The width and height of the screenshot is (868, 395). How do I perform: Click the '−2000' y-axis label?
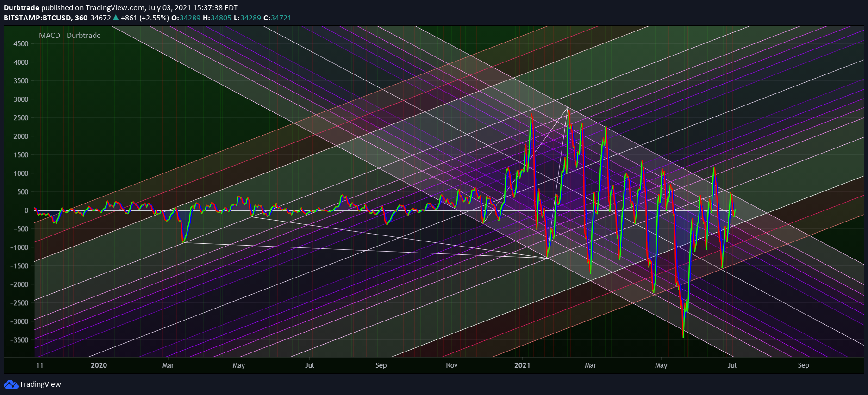pyautogui.click(x=19, y=284)
